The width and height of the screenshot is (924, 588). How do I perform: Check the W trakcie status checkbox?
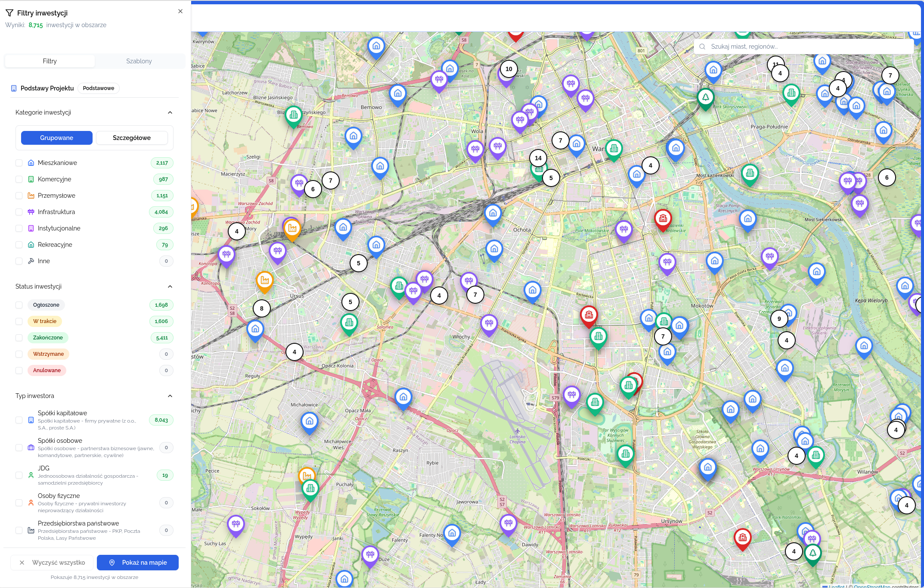pos(19,321)
